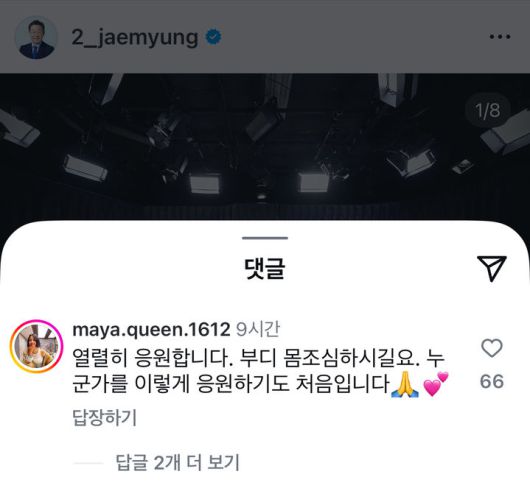This screenshot has width=530, height=488.
Task: Click the line beside 답글 2개 더 보기
Action: click(x=88, y=463)
